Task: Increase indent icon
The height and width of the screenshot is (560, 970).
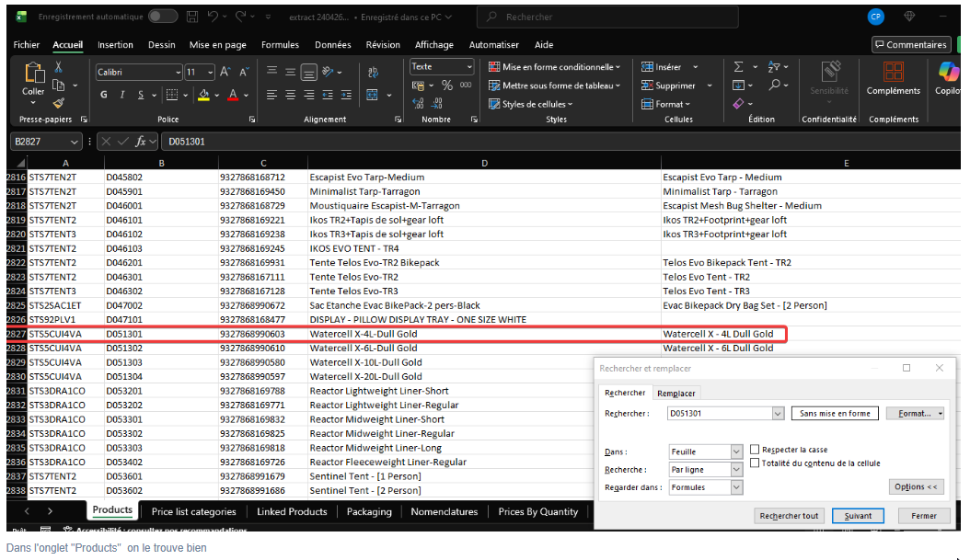Action: click(x=346, y=95)
